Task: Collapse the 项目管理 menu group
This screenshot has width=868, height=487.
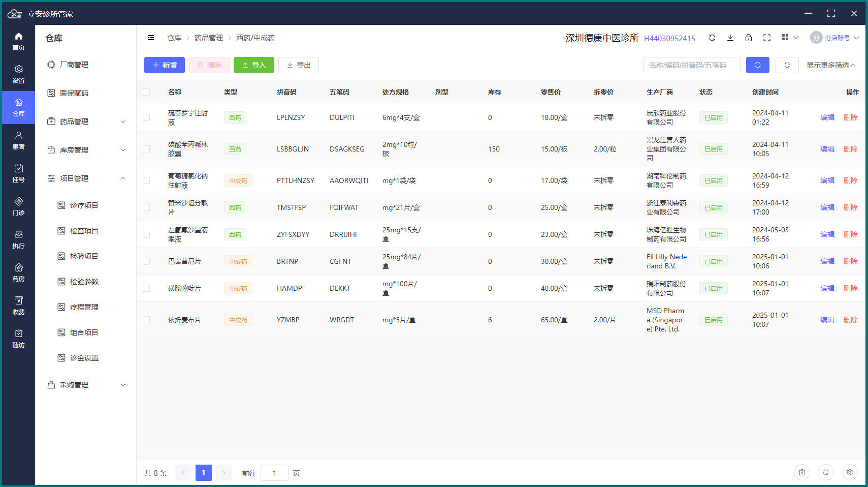Action: tap(85, 178)
